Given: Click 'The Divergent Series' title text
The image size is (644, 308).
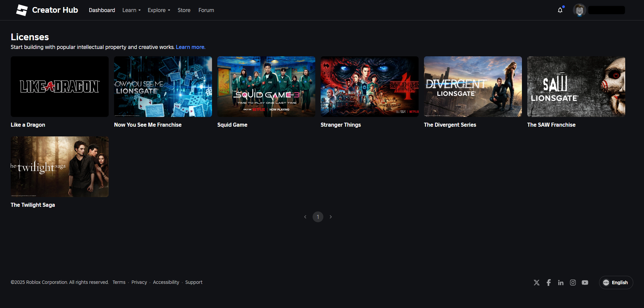Looking at the screenshot, I should coord(450,125).
